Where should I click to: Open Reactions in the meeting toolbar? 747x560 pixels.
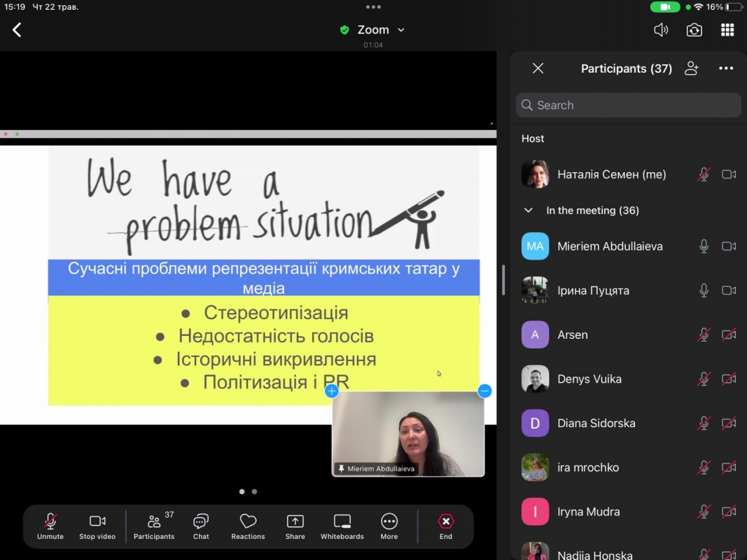click(248, 526)
